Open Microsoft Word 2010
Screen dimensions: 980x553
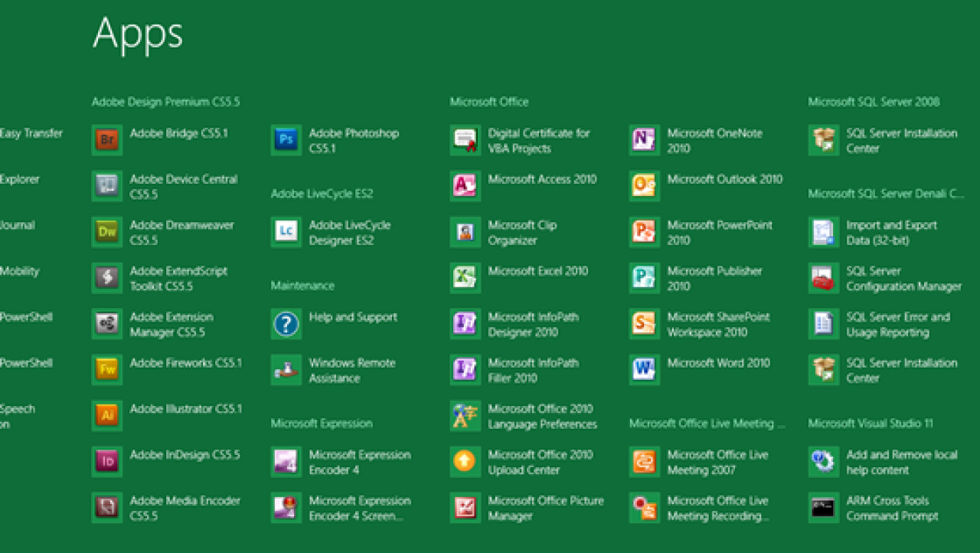coord(701,370)
